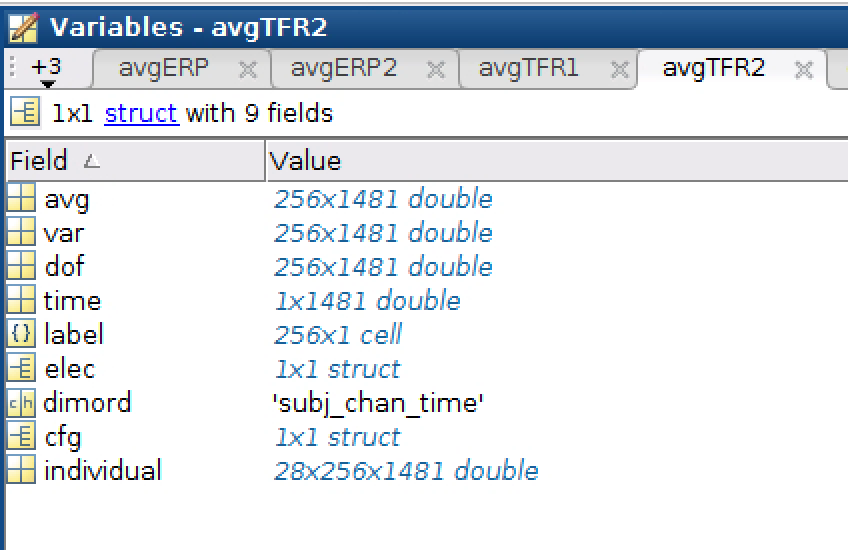Click the struct icon next to cfg
The height and width of the screenshot is (550, 848).
click(21, 437)
